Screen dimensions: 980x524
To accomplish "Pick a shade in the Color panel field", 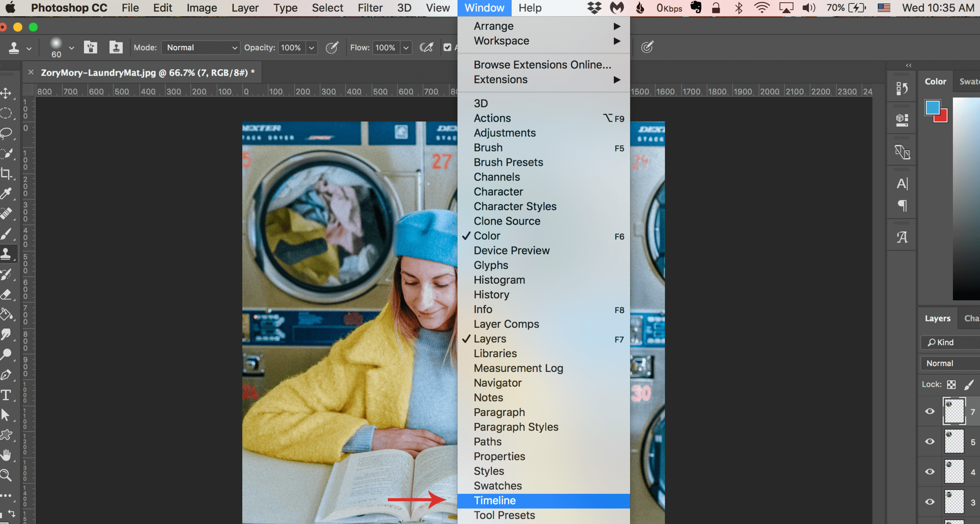I will click(966, 199).
